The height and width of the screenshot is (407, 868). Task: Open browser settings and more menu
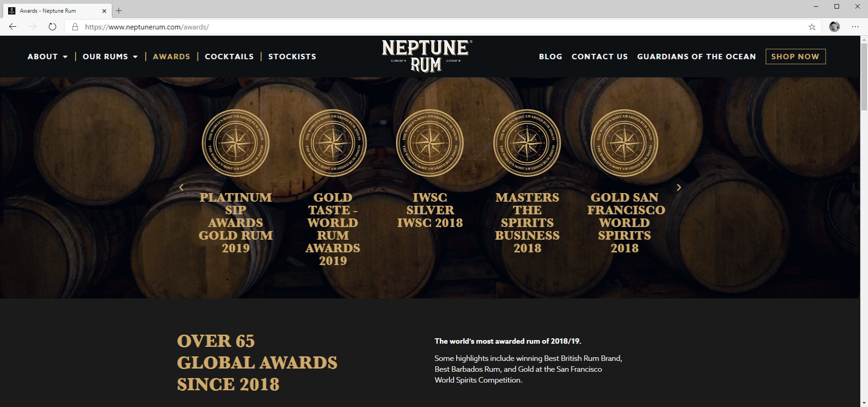pos(855,27)
